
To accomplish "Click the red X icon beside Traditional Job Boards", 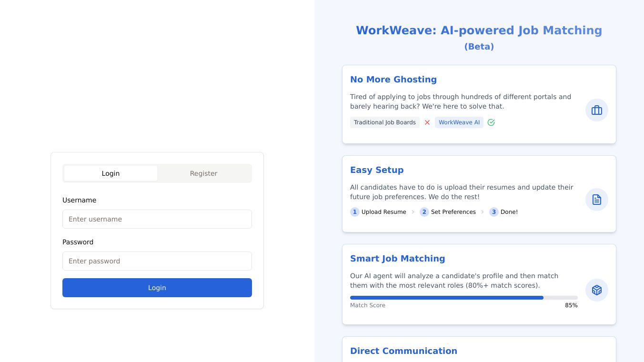I will (427, 122).
